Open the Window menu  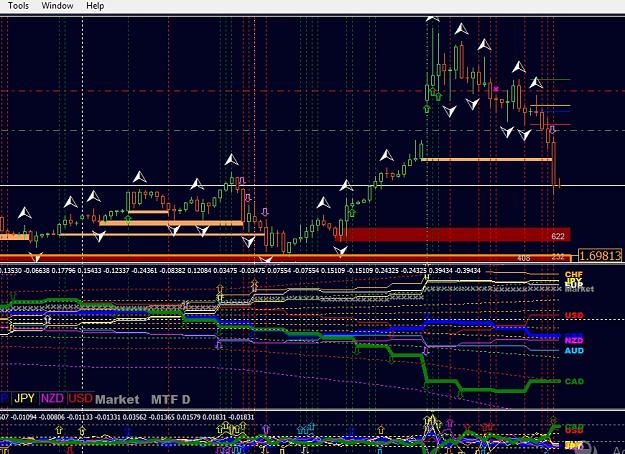pyautogui.click(x=57, y=6)
